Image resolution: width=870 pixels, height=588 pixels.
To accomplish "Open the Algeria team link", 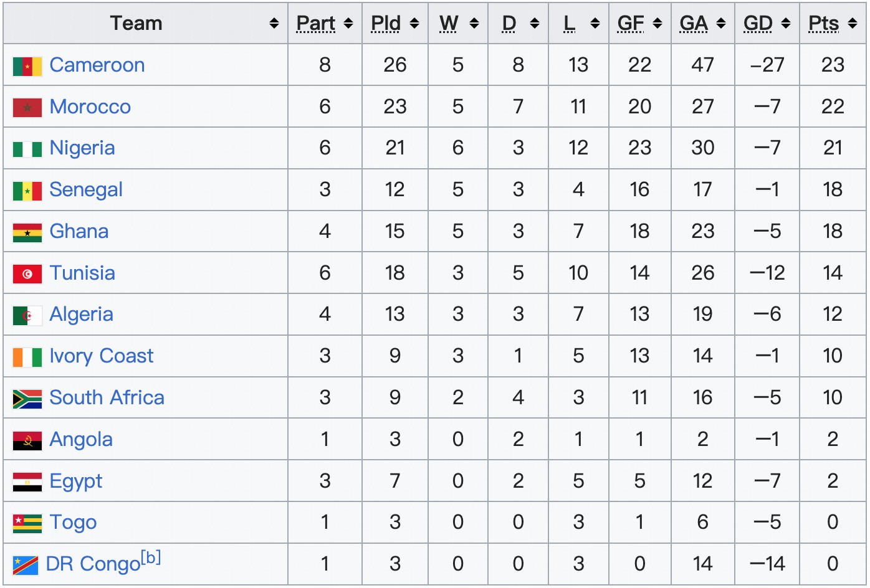I will click(x=81, y=314).
